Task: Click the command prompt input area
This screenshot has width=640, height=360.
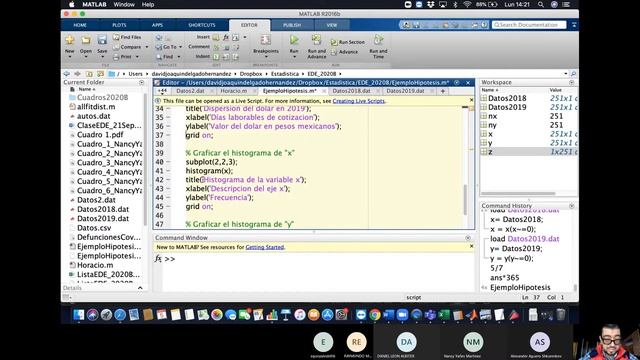Action: (x=318, y=271)
